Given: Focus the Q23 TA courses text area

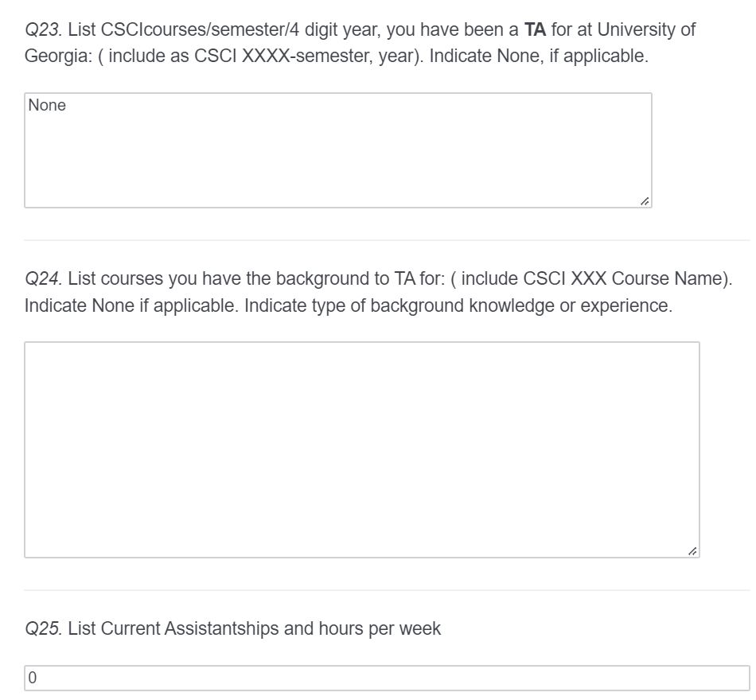Looking at the screenshot, I should pos(338,150).
